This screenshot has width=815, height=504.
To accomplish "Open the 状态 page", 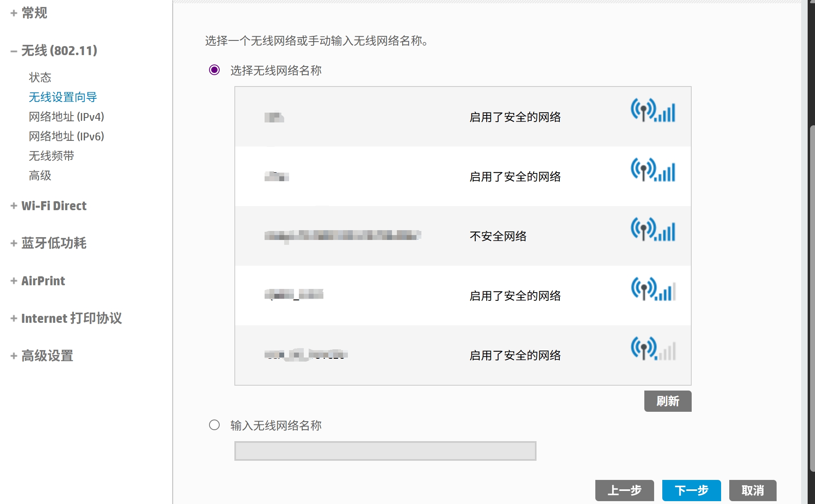I will coord(40,78).
